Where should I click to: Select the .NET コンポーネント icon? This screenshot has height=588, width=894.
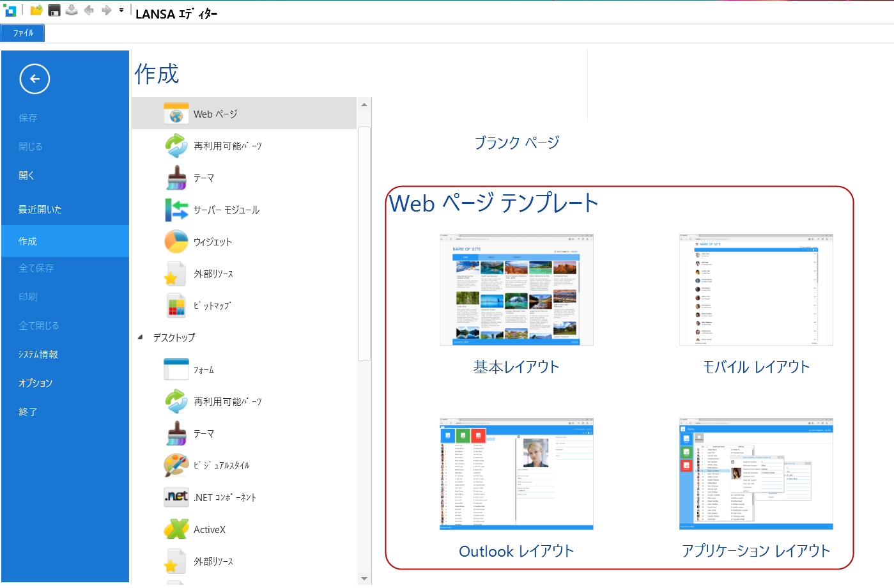tap(176, 497)
